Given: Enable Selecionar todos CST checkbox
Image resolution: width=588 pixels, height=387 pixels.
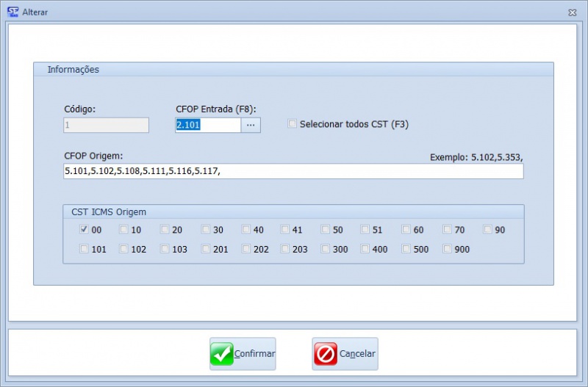Looking at the screenshot, I should click(x=293, y=124).
